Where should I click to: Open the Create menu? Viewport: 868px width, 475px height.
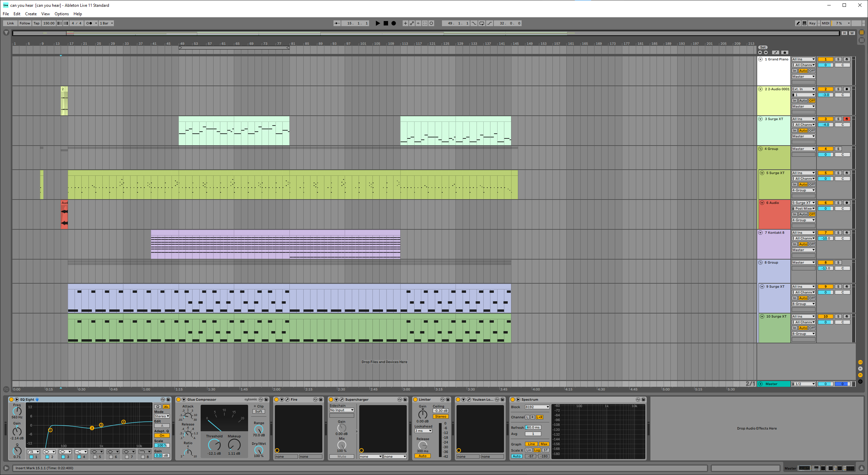pyautogui.click(x=31, y=14)
